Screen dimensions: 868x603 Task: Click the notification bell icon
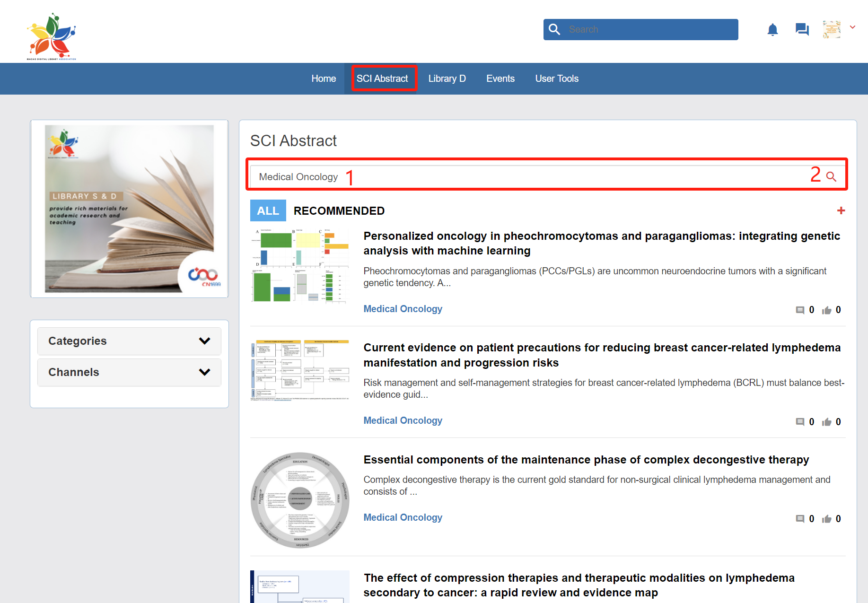[772, 30]
